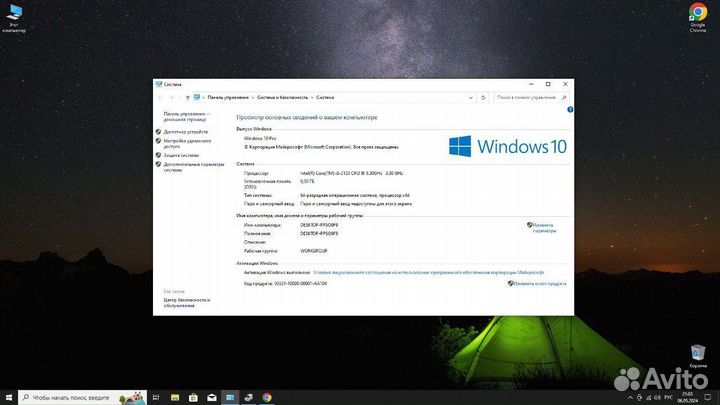Show hidden tray icons chevron
The width and height of the screenshot is (720, 405).
[630, 398]
